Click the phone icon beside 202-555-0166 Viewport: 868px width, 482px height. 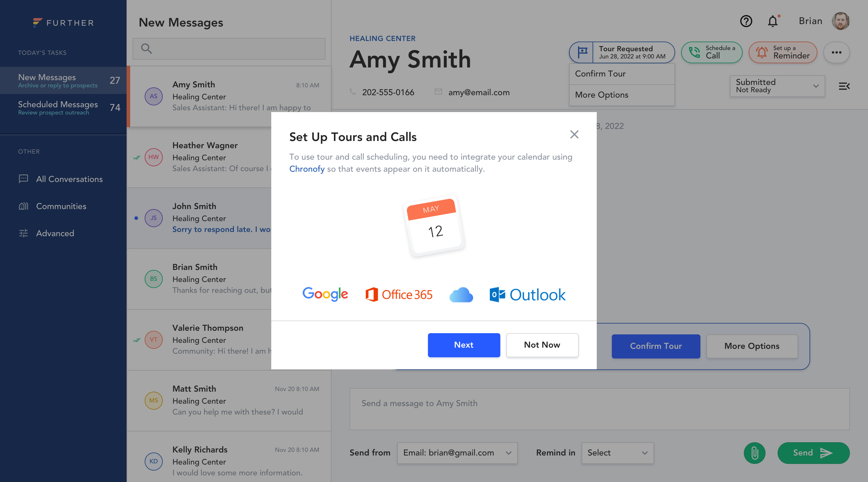pos(352,92)
